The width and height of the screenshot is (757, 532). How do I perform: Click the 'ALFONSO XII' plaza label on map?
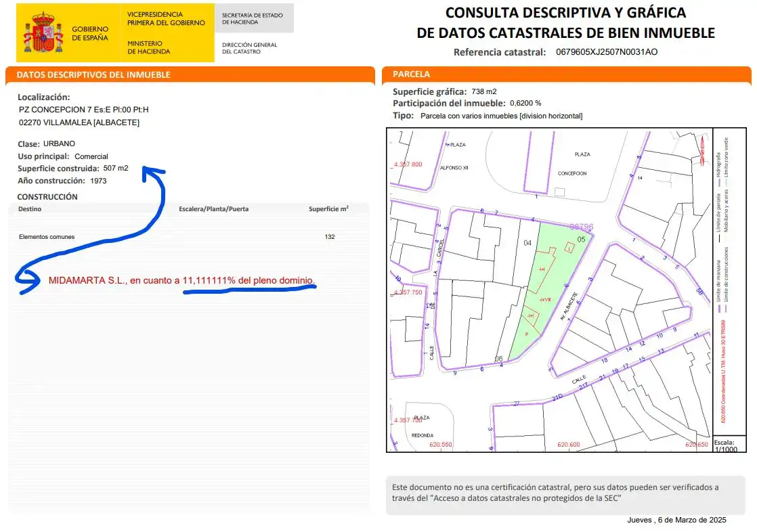tap(454, 167)
